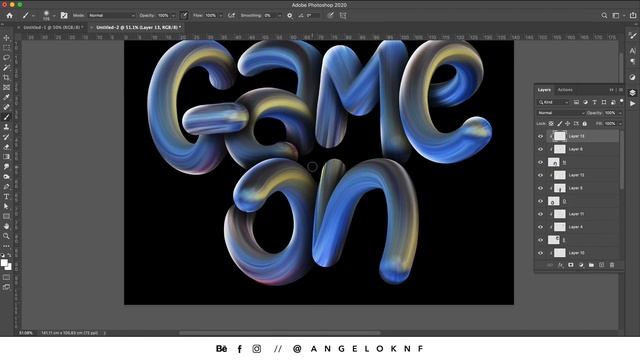Select the Rectangle shape tool
The height and width of the screenshot is (360, 640).
(x=6, y=216)
